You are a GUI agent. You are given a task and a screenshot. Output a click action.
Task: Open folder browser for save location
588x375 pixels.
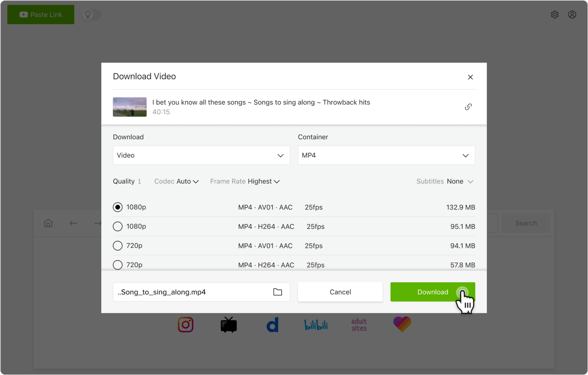point(277,292)
